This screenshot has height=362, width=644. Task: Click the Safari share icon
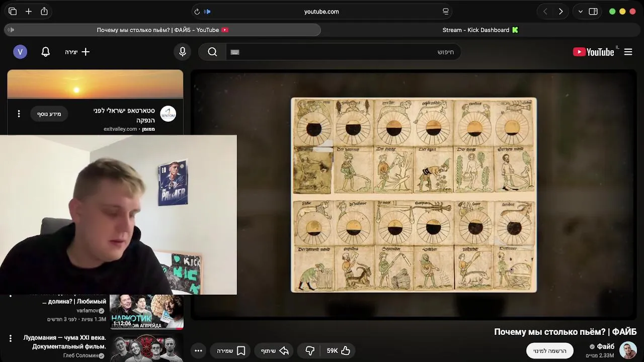[x=44, y=12]
